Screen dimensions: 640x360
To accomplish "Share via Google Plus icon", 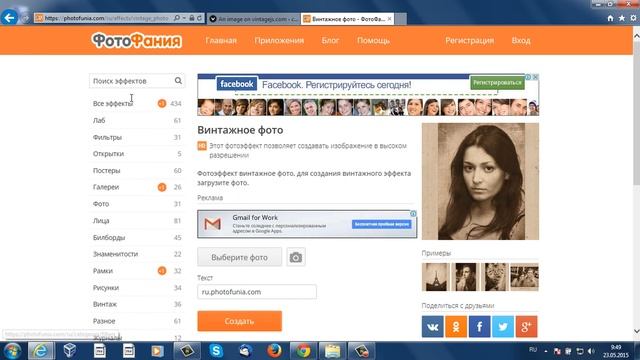I will [527, 327].
